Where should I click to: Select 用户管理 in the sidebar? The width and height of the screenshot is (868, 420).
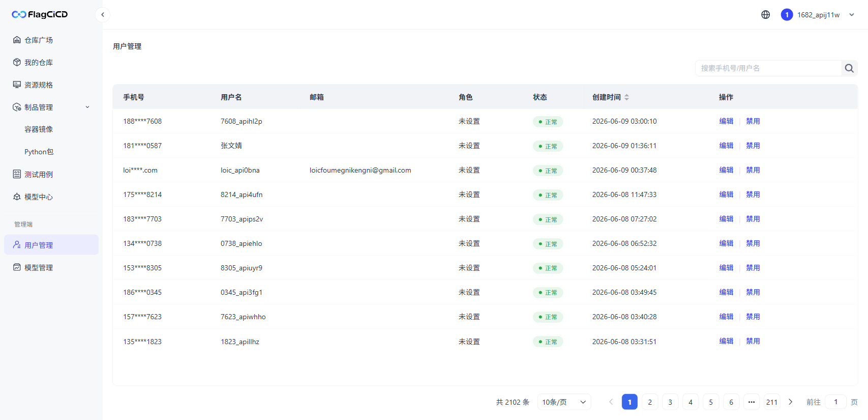tap(51, 245)
